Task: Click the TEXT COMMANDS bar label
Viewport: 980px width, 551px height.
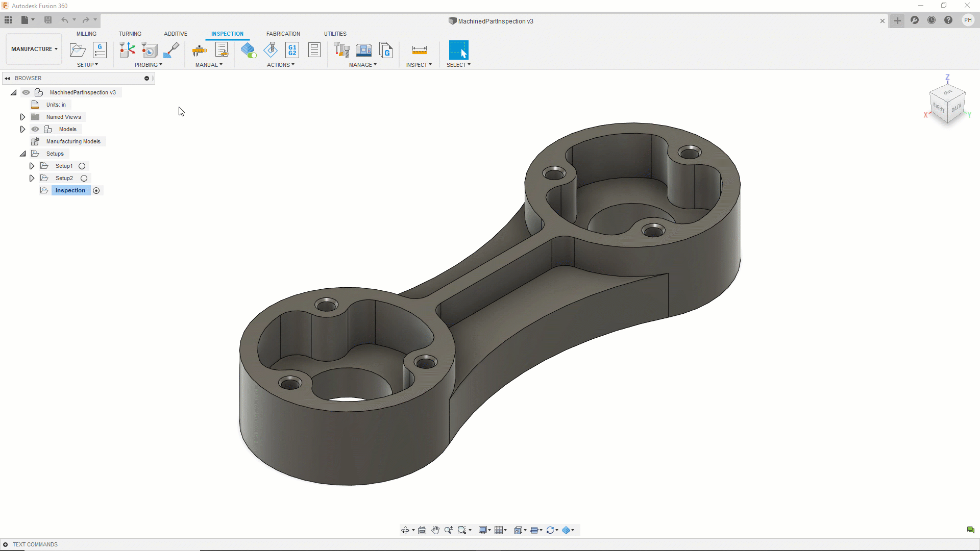Action: [x=35, y=544]
